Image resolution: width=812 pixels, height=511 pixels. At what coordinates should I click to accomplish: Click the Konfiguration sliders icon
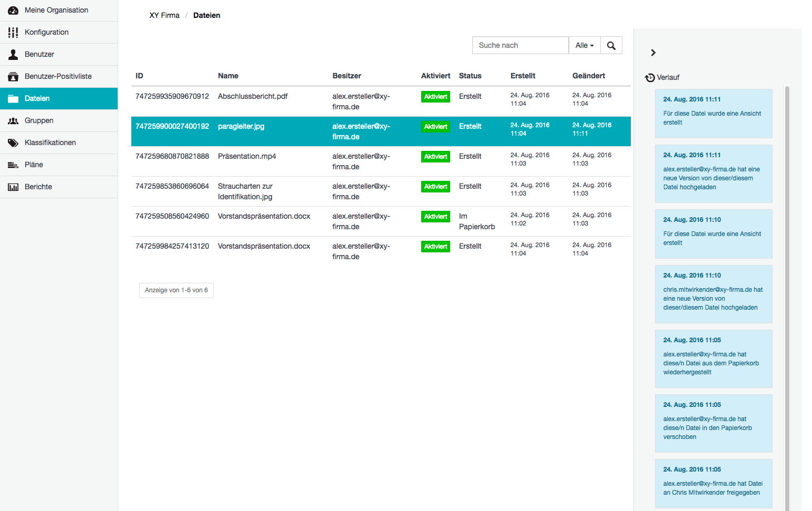[x=13, y=33]
